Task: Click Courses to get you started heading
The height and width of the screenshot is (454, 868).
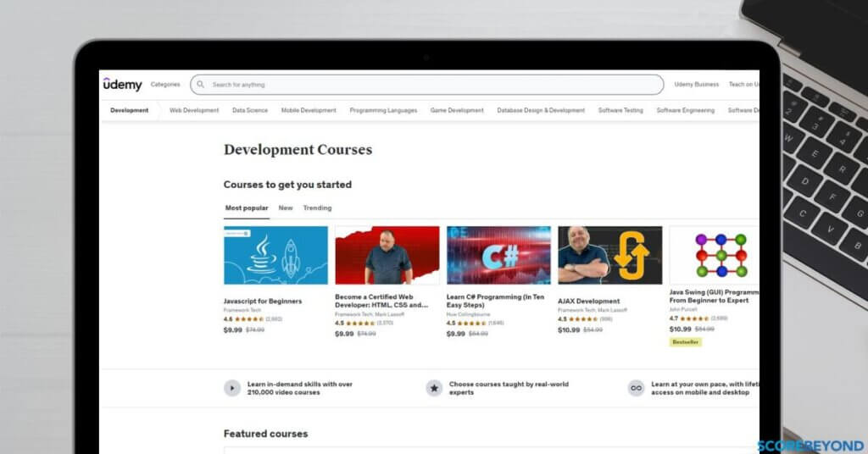Action: click(287, 185)
